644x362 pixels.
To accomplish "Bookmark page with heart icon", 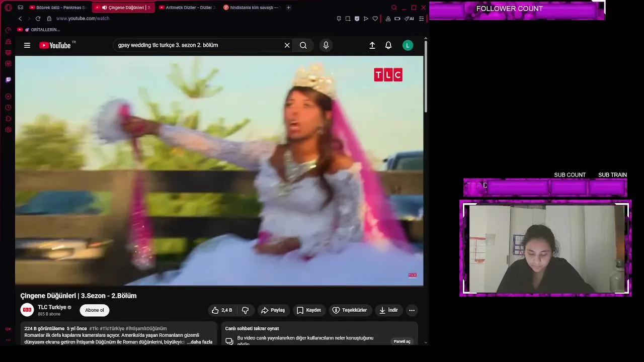I will tap(375, 19).
